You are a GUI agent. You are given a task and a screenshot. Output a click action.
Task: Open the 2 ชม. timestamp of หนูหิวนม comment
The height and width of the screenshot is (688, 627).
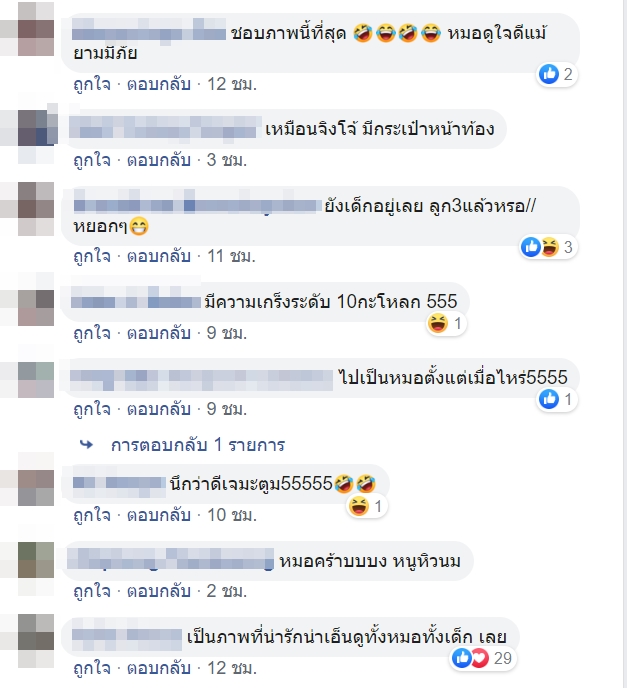[x=227, y=591]
